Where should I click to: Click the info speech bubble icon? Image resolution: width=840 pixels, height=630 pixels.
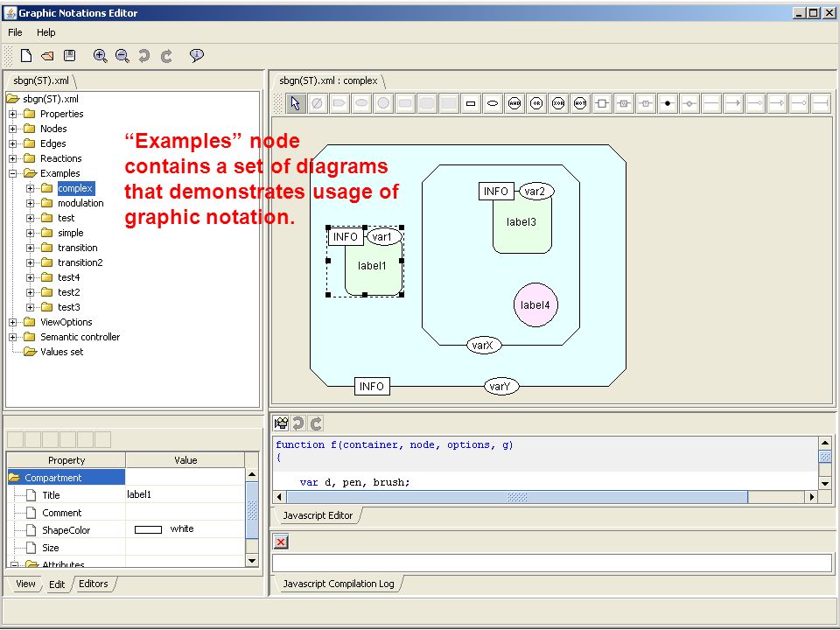pyautogui.click(x=197, y=55)
